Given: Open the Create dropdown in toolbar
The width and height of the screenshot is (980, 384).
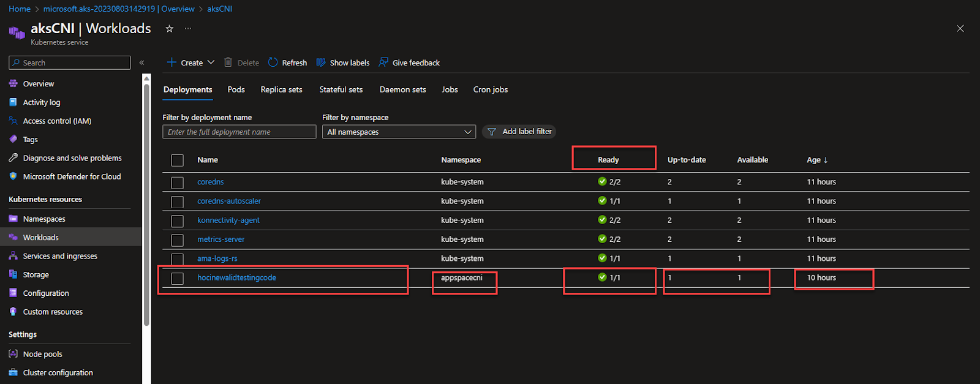Looking at the screenshot, I should pyautogui.click(x=190, y=62).
